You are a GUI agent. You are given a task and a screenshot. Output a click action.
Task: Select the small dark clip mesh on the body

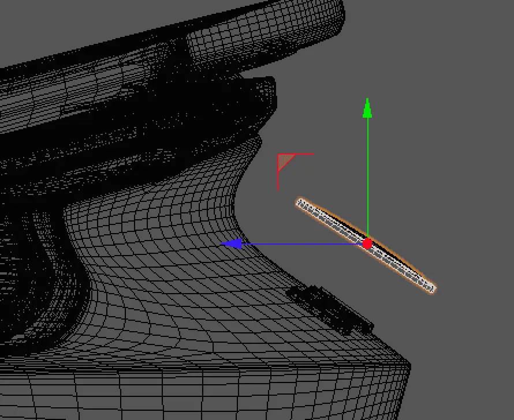pyautogui.click(x=330, y=310)
